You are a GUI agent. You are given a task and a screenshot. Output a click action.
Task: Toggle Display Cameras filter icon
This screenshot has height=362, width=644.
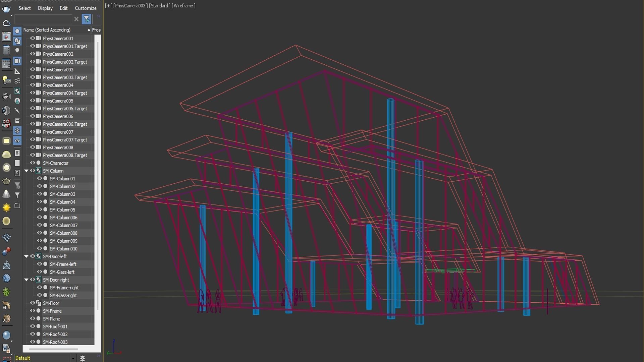[x=17, y=61]
